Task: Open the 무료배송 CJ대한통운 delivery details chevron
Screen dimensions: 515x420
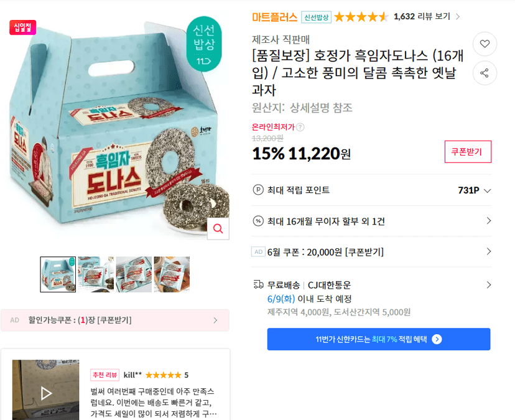Action: [x=489, y=284]
